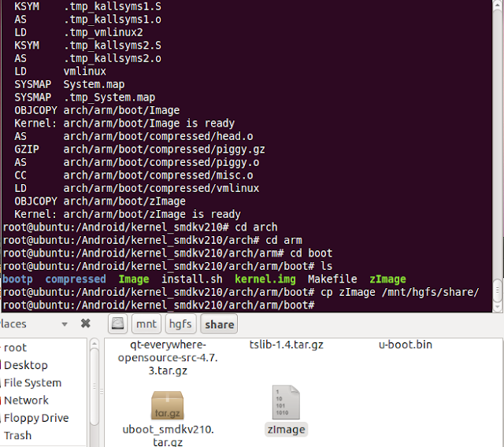Click 'bootp' directory in ls output
Viewport: 504px width, 447px height.
[17, 279]
